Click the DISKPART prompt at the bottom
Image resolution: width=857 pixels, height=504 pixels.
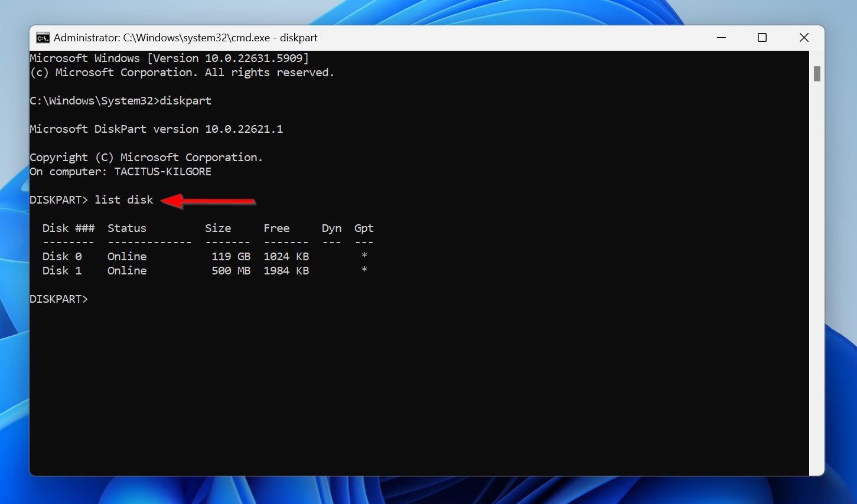tap(58, 299)
